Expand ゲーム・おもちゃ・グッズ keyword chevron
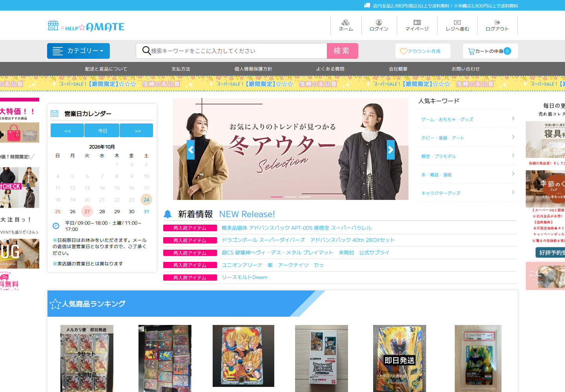 pos(513,118)
